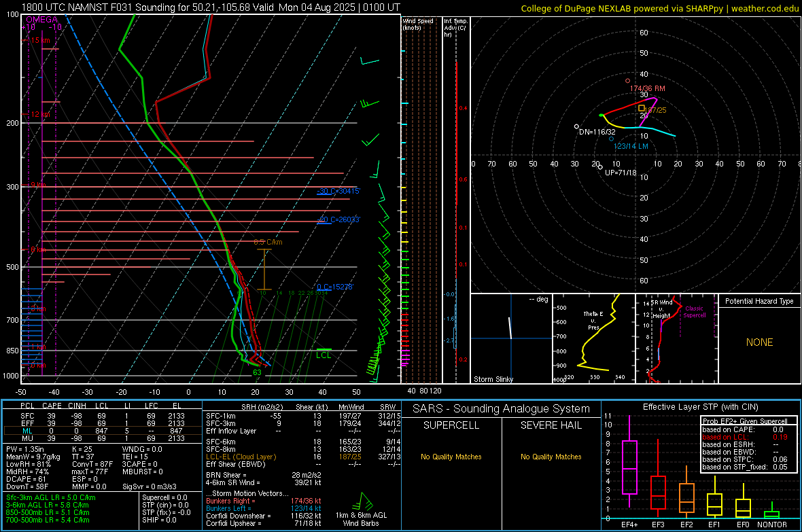Click the 'Inf. Temp. Adv.' panel header
802x532 pixels.
click(x=455, y=28)
